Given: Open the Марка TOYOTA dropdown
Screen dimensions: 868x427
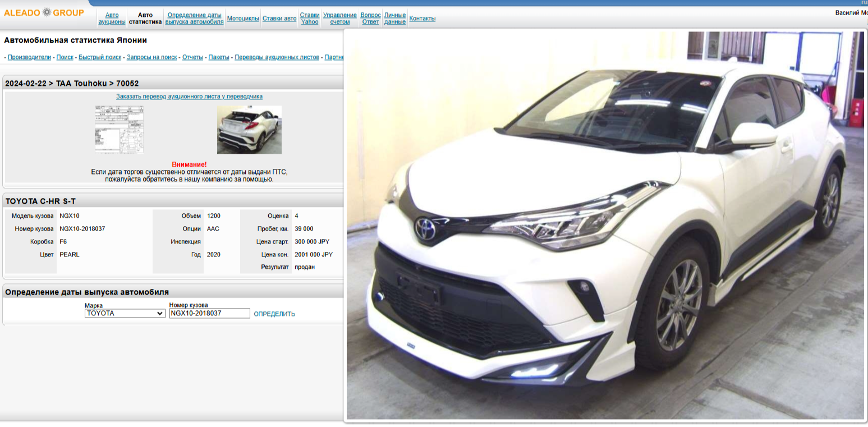Looking at the screenshot, I should pos(125,314).
